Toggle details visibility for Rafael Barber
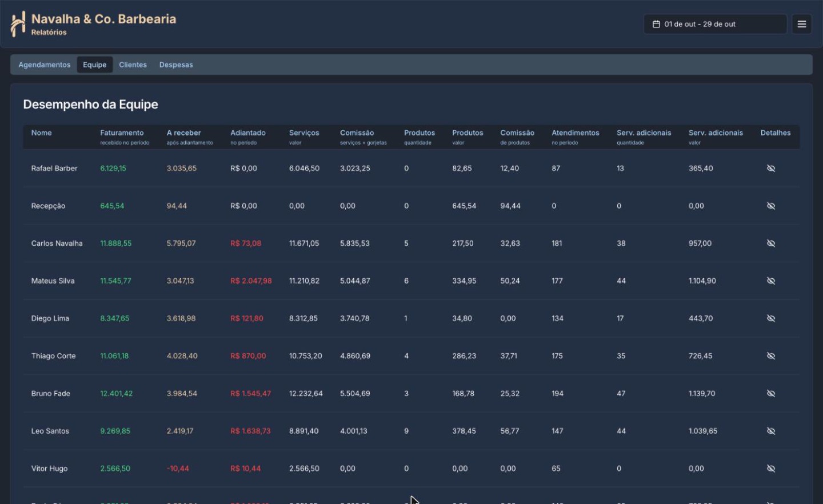The width and height of the screenshot is (823, 504). 771,168
